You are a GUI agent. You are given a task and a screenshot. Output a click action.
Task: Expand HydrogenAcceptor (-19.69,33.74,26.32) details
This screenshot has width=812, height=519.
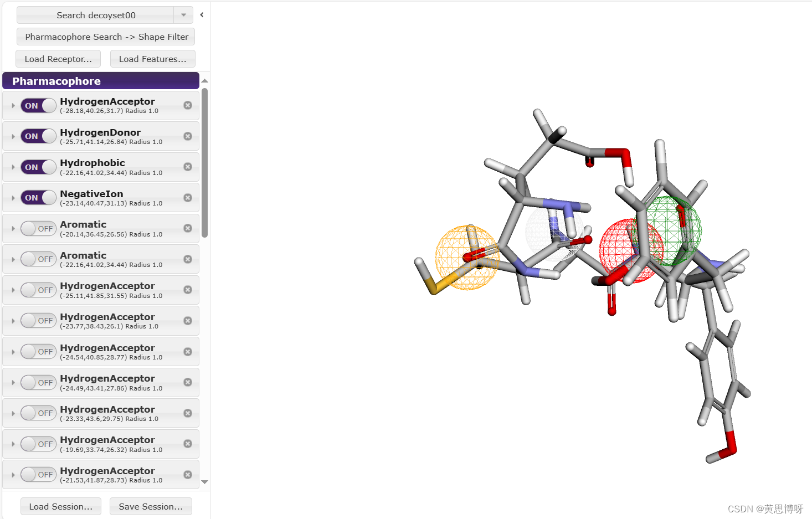(x=13, y=444)
